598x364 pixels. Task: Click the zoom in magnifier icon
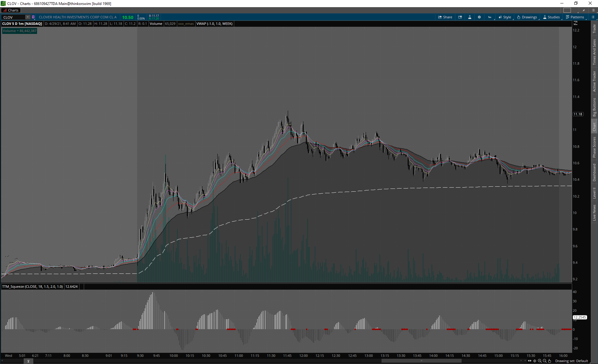(540, 361)
